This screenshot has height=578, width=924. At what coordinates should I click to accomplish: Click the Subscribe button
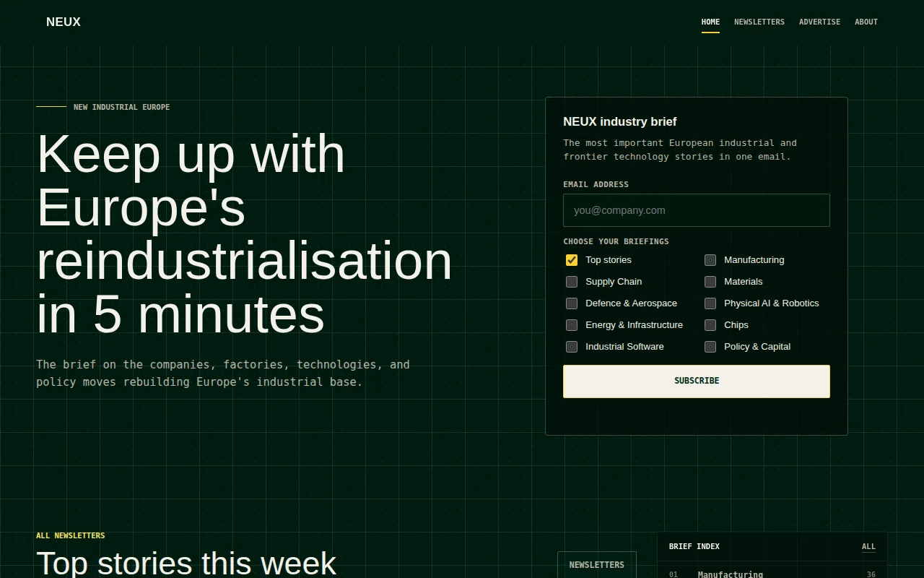697,381
